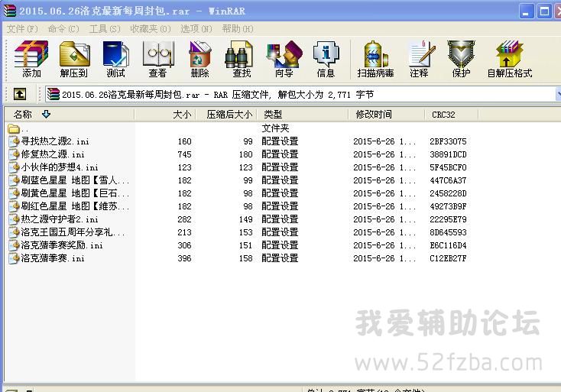Click the file icon of 洛克猜拳赛奖励.ini

tap(14, 245)
